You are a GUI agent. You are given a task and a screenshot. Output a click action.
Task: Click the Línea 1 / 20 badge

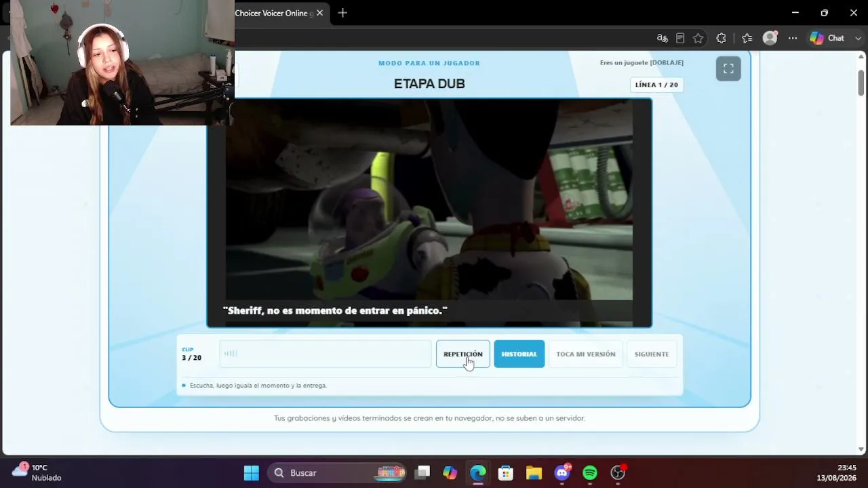[x=656, y=85]
